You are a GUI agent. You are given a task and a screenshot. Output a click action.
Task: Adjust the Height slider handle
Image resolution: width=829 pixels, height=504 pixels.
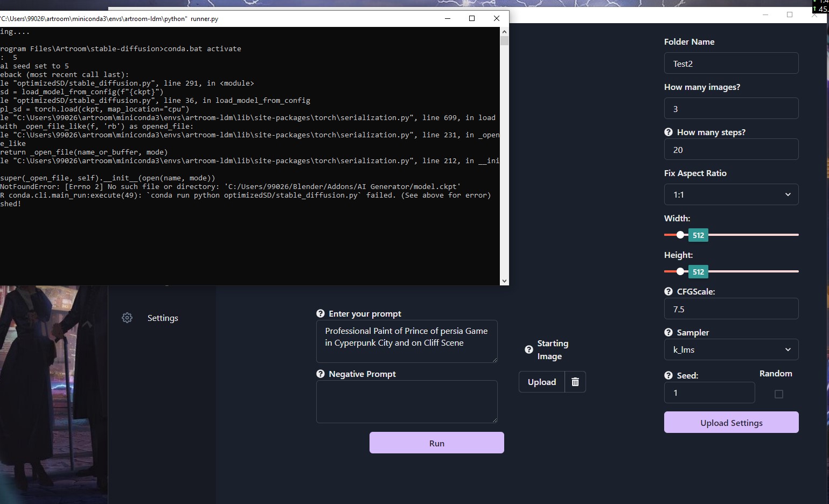(x=680, y=271)
